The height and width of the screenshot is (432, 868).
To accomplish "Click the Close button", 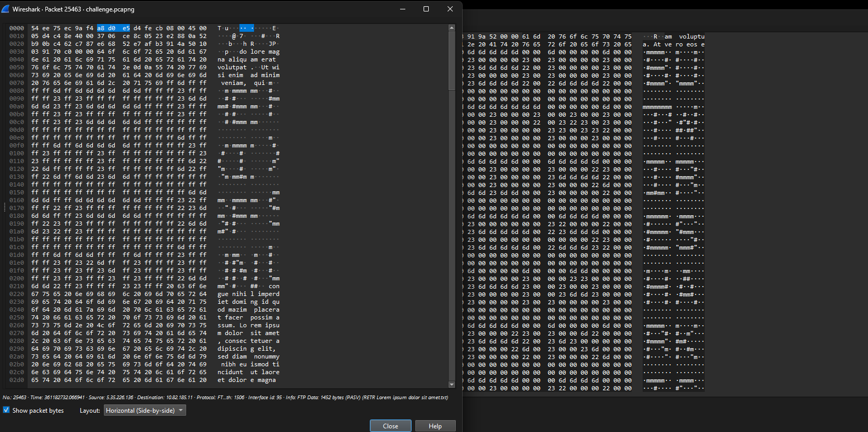I will (x=390, y=426).
